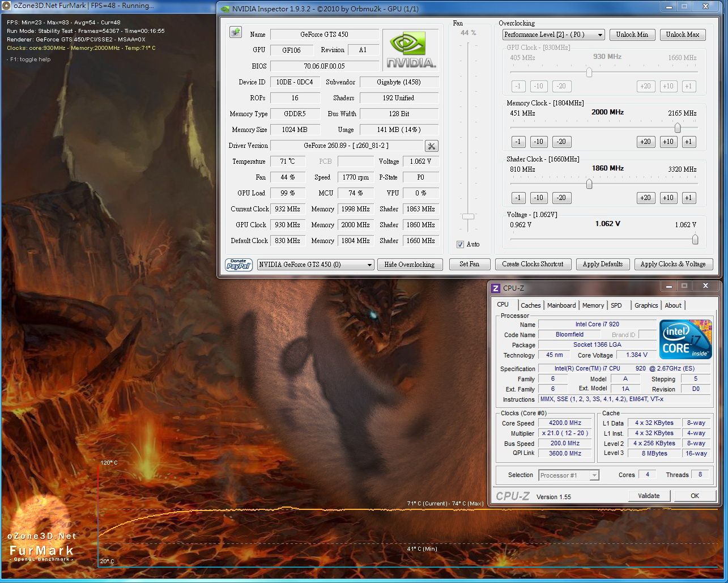
Task: Click 'F1: toggle help' text in FurMark
Action: (x=29, y=59)
